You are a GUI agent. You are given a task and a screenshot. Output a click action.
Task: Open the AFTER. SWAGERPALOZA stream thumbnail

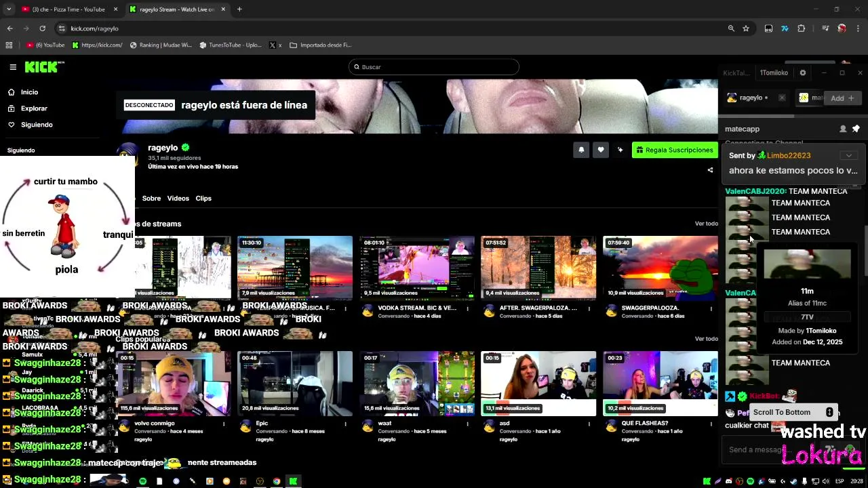point(538,268)
